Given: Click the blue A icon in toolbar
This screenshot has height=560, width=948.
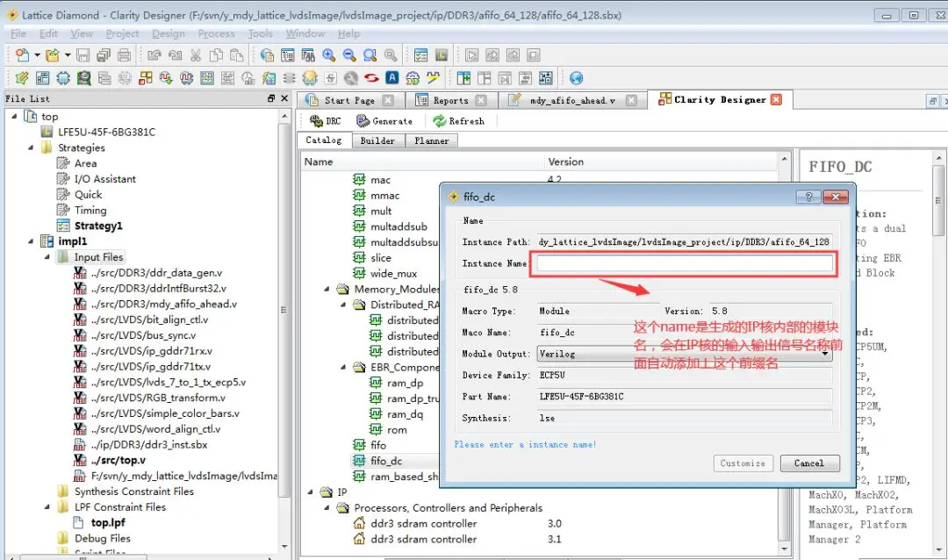Looking at the screenshot, I should point(392,77).
